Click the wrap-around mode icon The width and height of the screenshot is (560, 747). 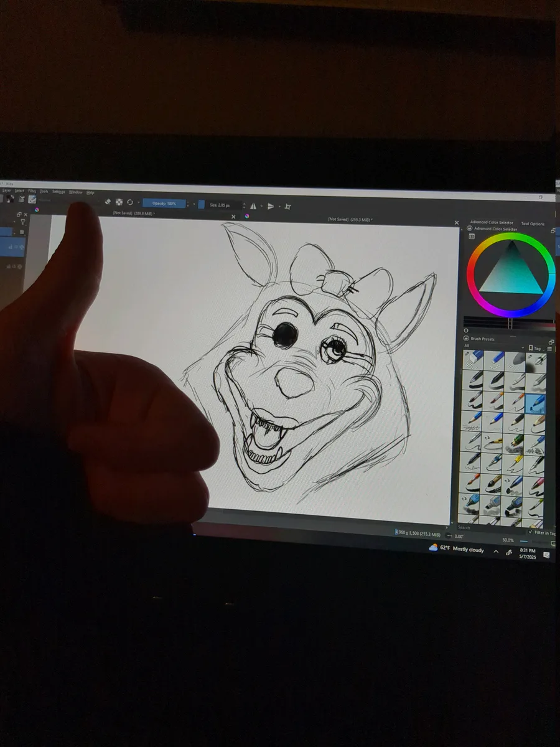(288, 207)
